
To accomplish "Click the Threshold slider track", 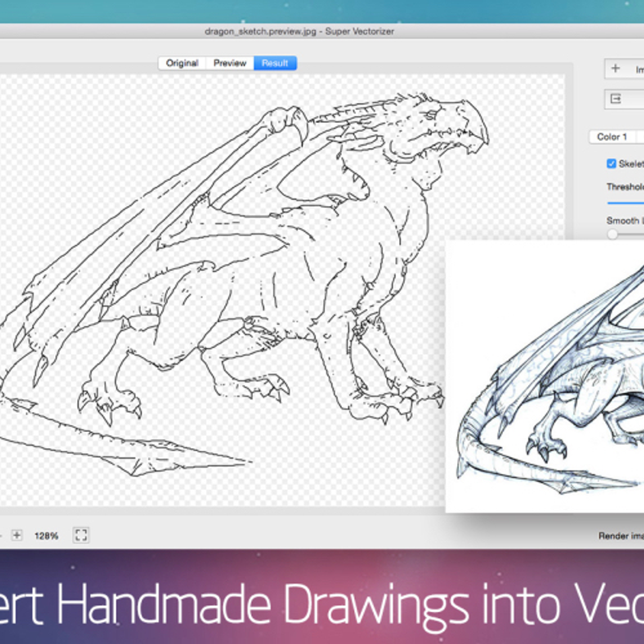I will tap(625, 203).
